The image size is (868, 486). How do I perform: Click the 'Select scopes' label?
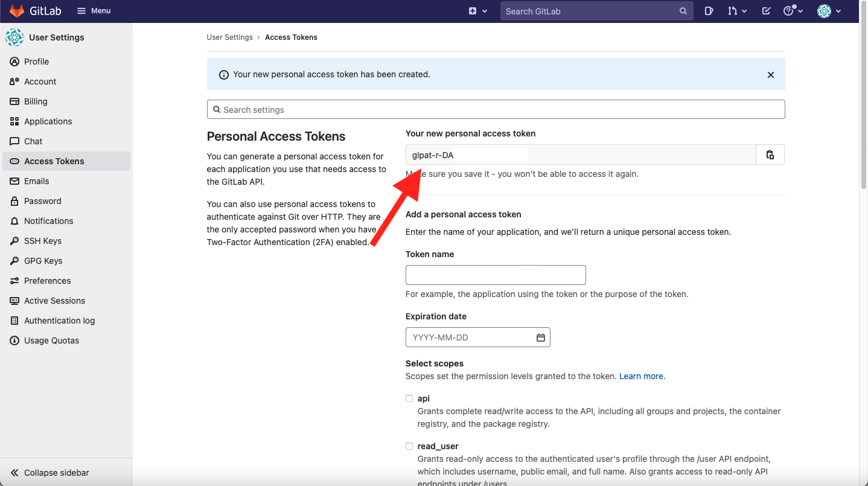(x=435, y=363)
